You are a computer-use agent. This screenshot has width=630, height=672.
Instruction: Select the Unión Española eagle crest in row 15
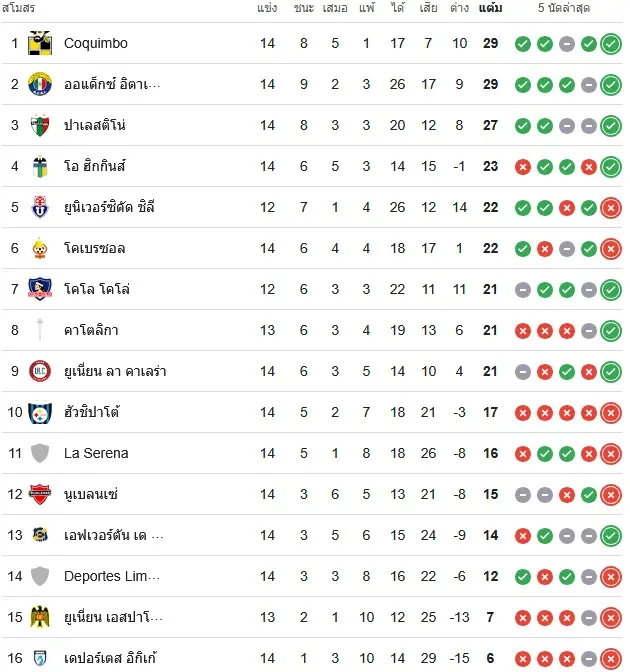(40, 617)
